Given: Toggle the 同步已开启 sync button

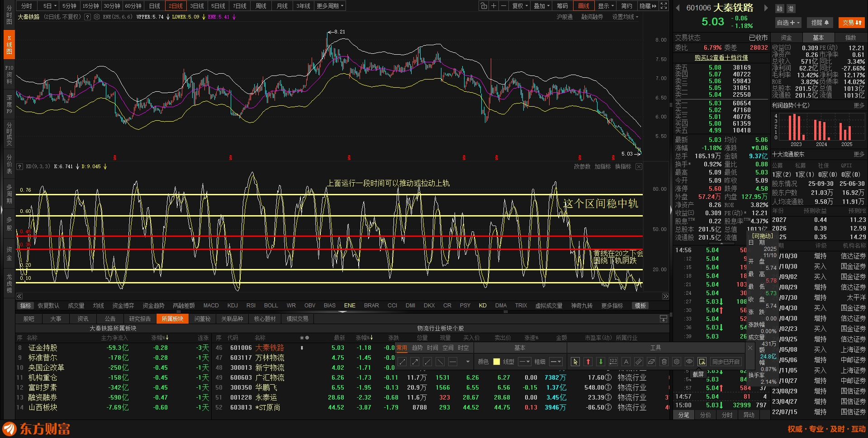Looking at the screenshot, I should [726, 362].
